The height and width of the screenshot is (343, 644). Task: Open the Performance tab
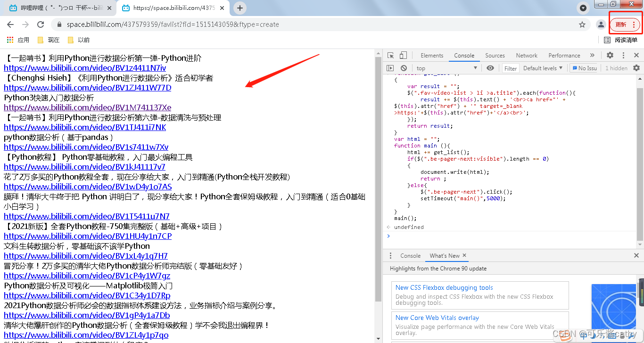pos(564,56)
